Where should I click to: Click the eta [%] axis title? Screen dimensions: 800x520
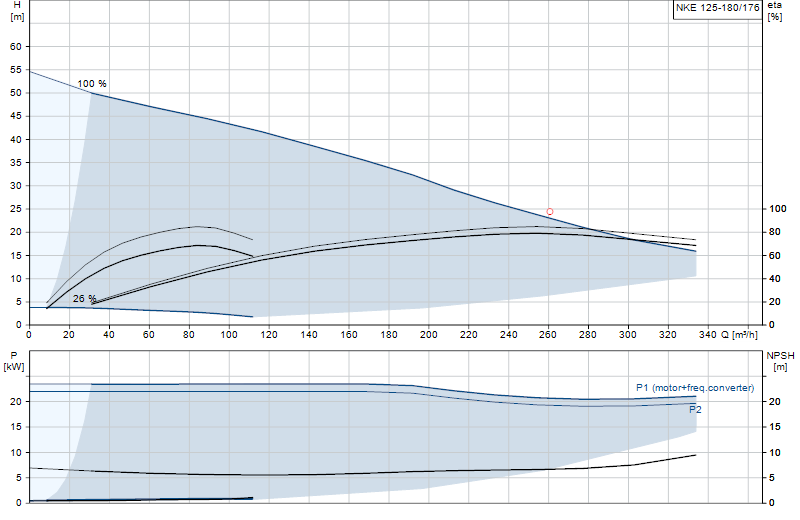774,11
